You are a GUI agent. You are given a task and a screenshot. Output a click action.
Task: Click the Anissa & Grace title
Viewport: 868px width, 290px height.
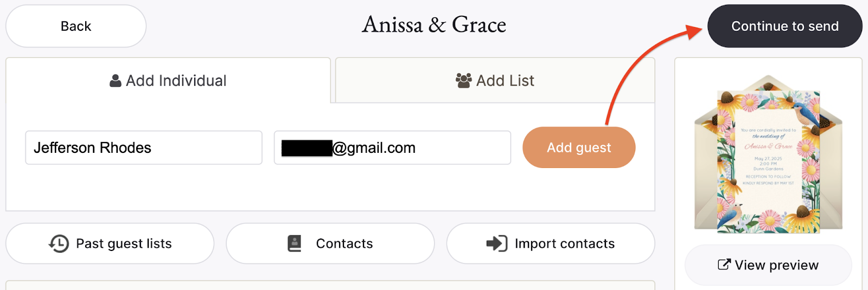[434, 25]
